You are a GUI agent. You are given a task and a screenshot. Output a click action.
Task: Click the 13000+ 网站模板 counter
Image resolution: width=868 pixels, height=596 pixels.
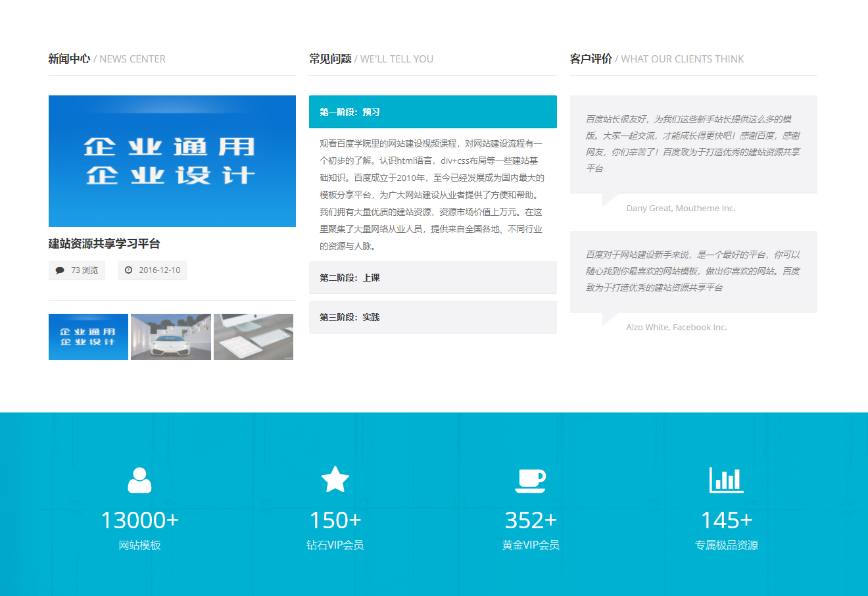pyautogui.click(x=139, y=520)
